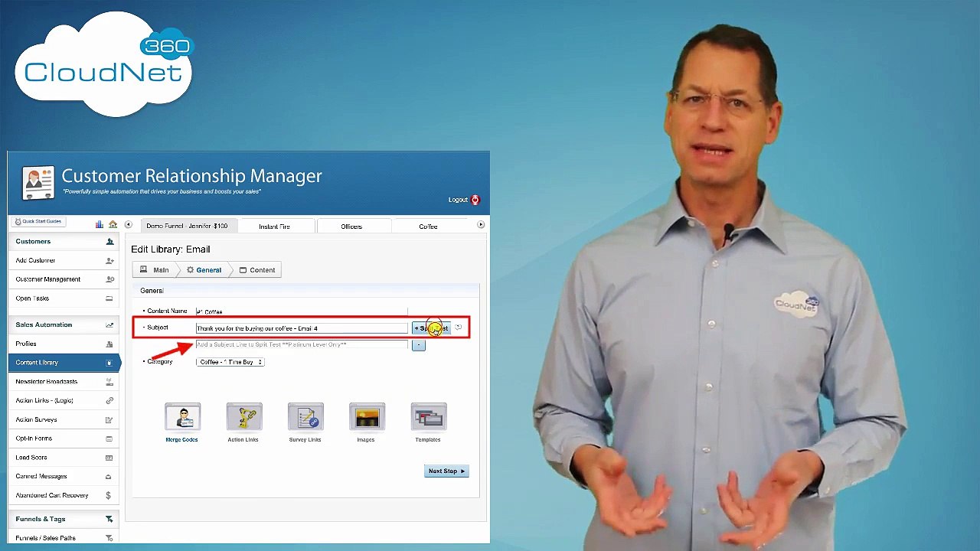The width and height of the screenshot is (980, 551).
Task: Open the Coffee funnel tab
Action: coord(428,227)
